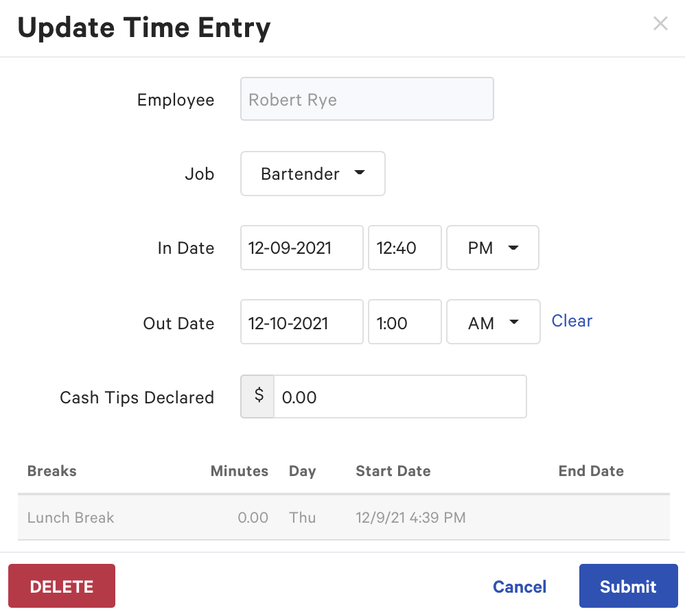Expand the In Date AM/PM selector

(x=492, y=248)
